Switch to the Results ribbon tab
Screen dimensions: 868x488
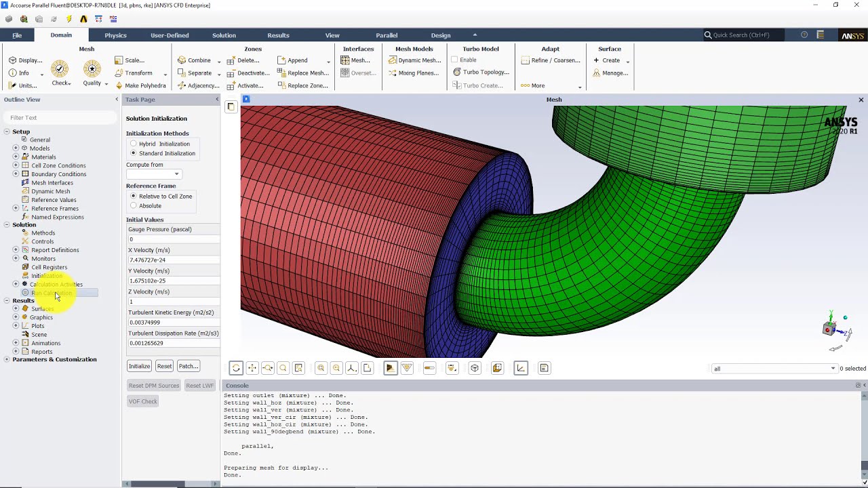pos(278,35)
